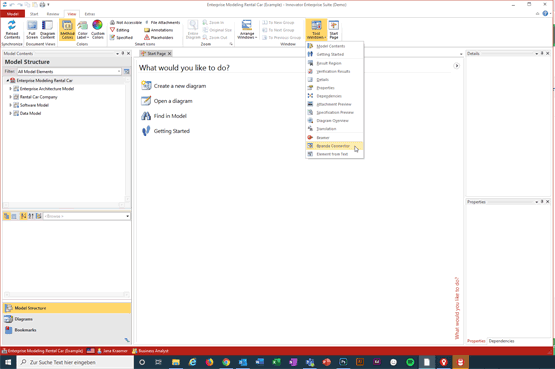Toggle Placeholders smart icon
555x369 pixels.
tap(159, 38)
